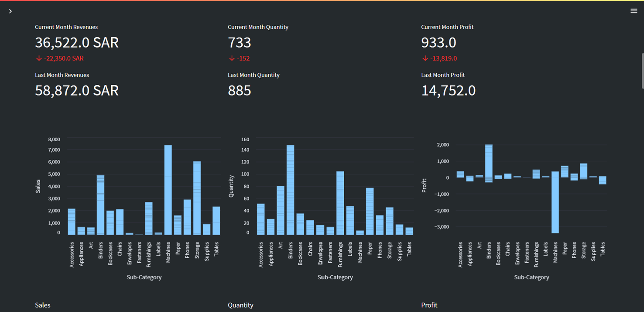Click the Current Month Revenues value 36,522.0 SAR
644x312 pixels.
coord(77,42)
